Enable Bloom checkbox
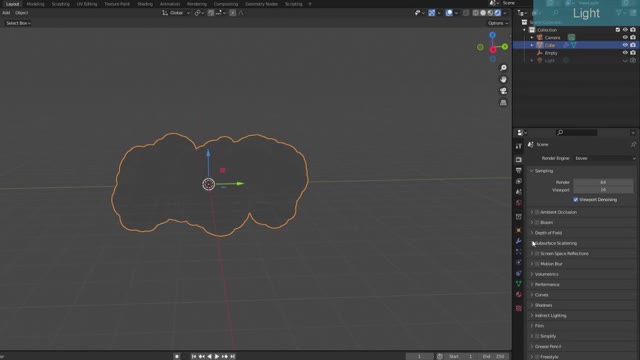640x360 pixels. [537, 222]
